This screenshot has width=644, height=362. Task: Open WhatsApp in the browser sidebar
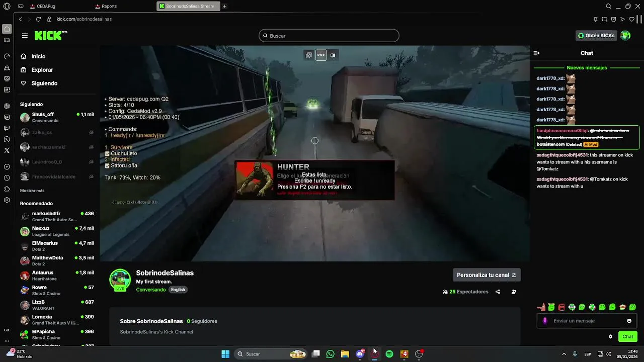pos(7,139)
